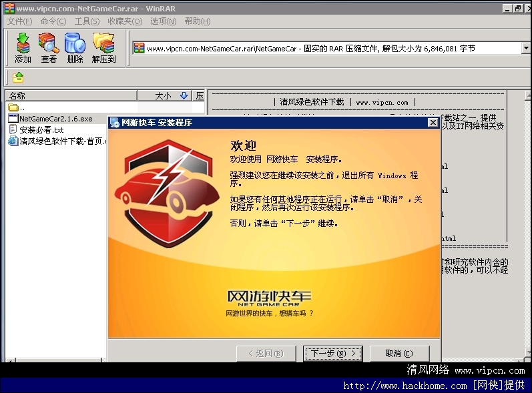The height and width of the screenshot is (393, 532).
Task: Click the exe file icon of NetGameCar2.1.6
Action: click(x=13, y=118)
